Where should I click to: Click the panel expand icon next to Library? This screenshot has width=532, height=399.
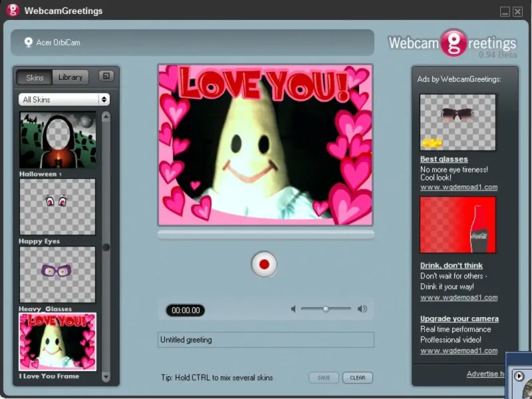[x=106, y=76]
